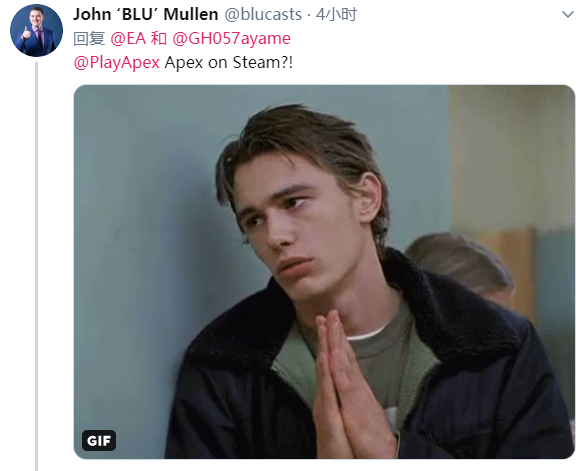This screenshot has height=471, width=588.
Task: Click the tweet text 'Apex on Steam?!'
Action: [229, 62]
